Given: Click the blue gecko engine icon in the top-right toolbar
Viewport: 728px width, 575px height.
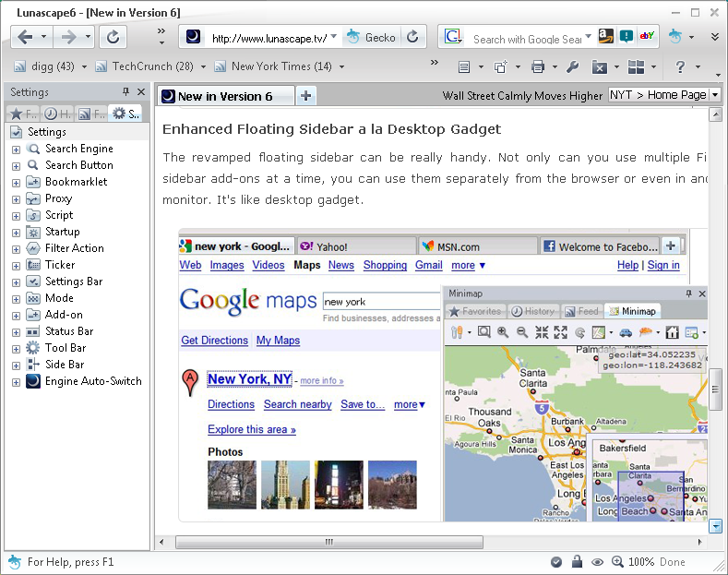Looking at the screenshot, I should [675, 36].
